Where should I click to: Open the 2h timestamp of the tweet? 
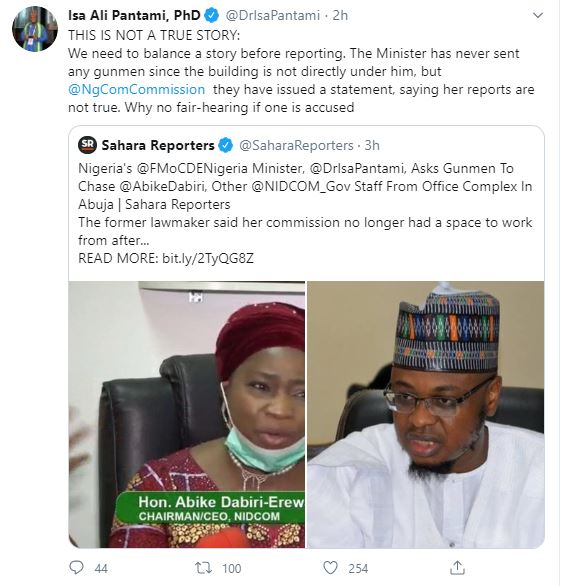340,16
